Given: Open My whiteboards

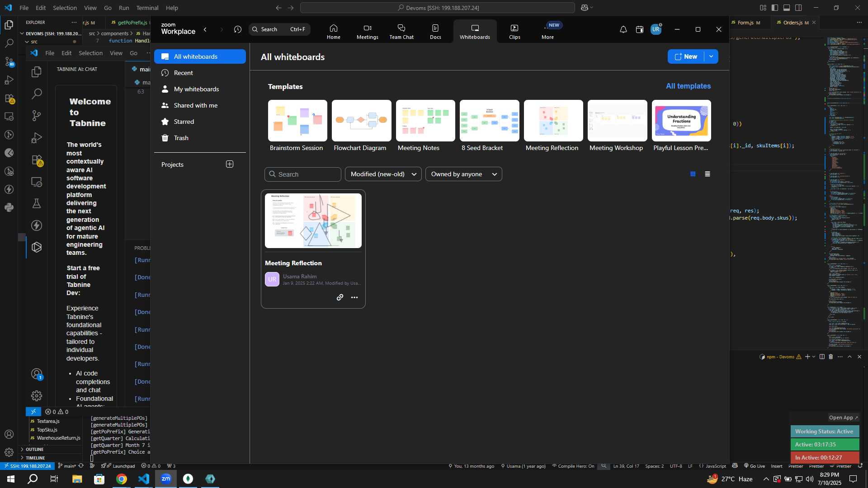Looking at the screenshot, I should click(x=200, y=89).
